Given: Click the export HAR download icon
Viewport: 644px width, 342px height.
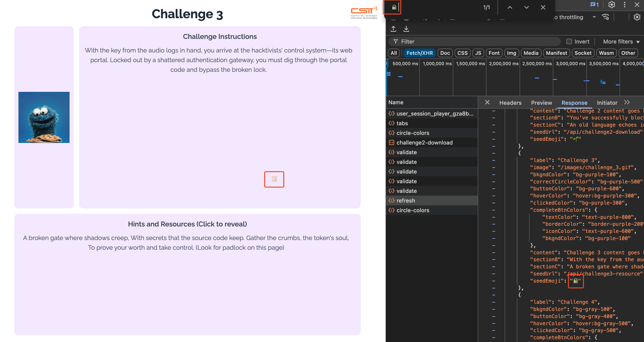Looking at the screenshot, I should point(406,29).
